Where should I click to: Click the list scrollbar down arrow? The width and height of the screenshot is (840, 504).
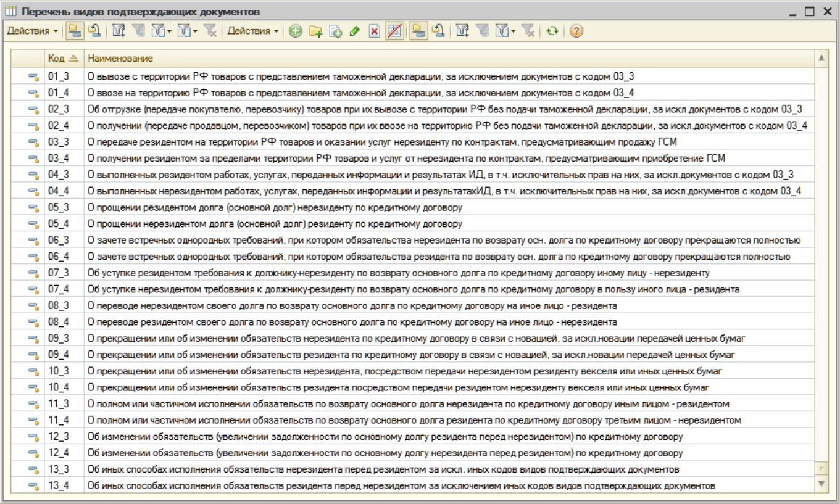pyautogui.click(x=821, y=484)
